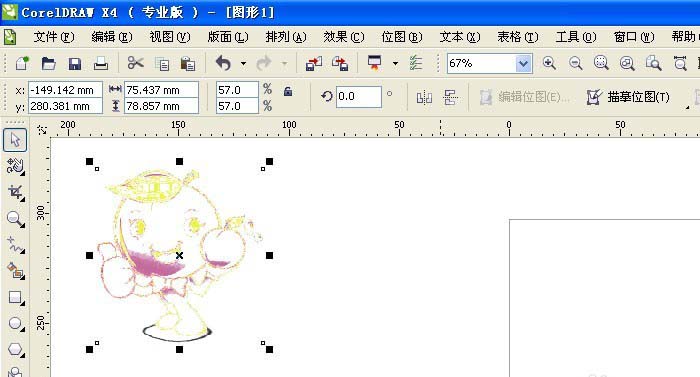Click the y position field 280.381 mm

pyautogui.click(x=65, y=106)
